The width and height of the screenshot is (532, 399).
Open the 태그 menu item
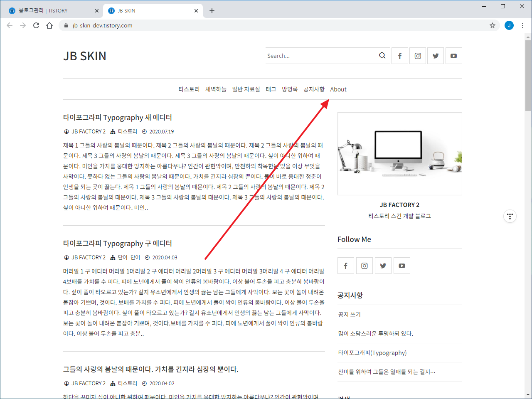[x=271, y=89]
